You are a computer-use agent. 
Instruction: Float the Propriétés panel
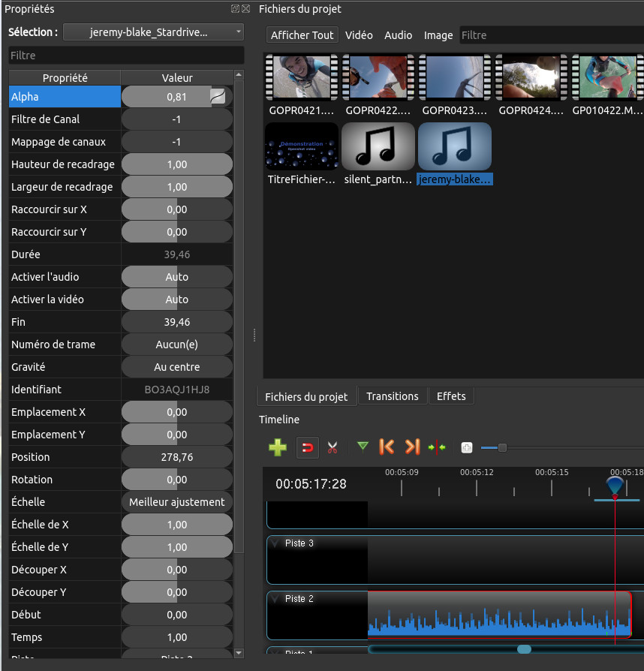(x=235, y=9)
